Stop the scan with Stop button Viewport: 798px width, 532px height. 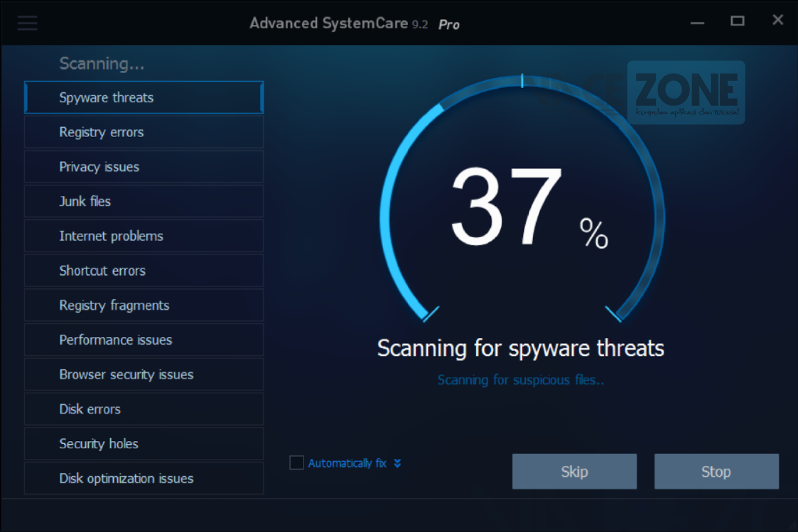(716, 471)
